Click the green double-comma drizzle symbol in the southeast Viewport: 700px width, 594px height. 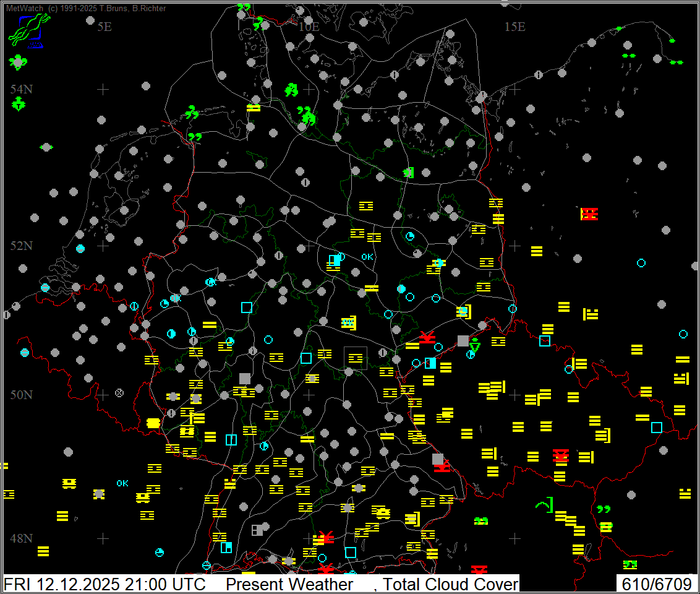pyautogui.click(x=604, y=509)
